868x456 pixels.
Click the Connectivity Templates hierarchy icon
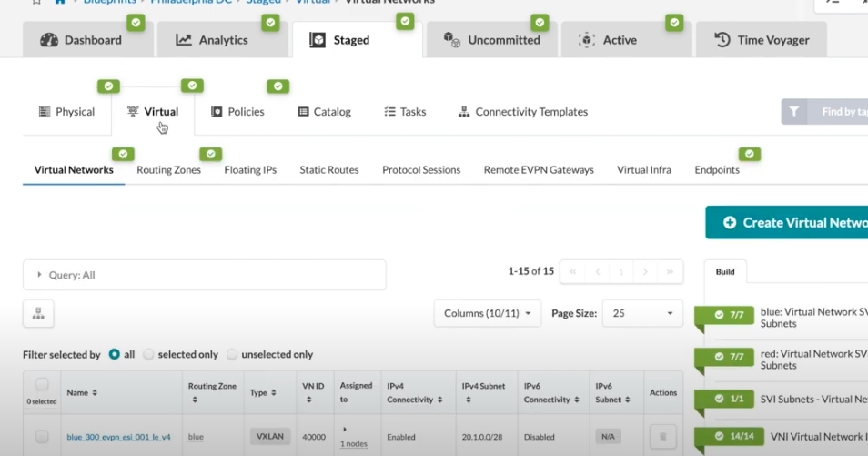tap(464, 112)
